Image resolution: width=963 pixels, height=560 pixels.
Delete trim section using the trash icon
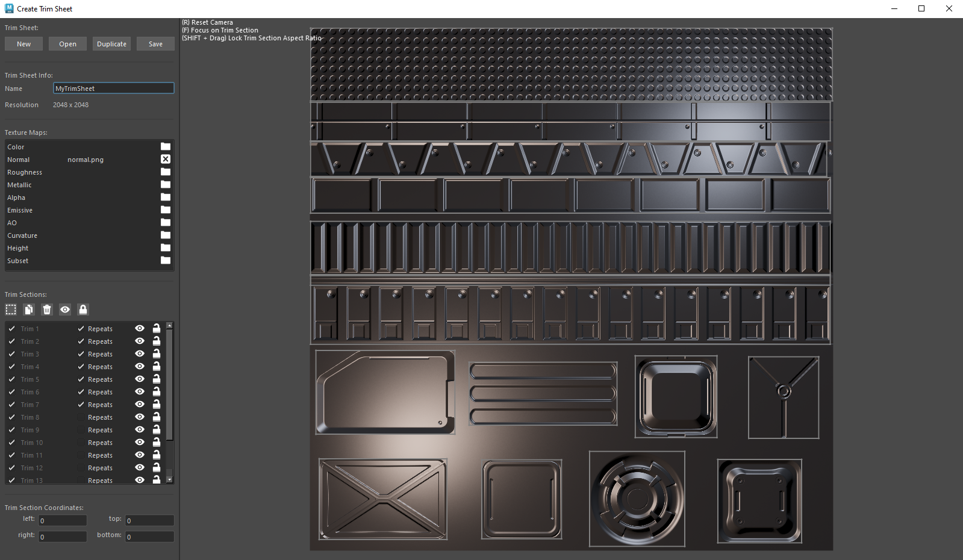pos(47,310)
